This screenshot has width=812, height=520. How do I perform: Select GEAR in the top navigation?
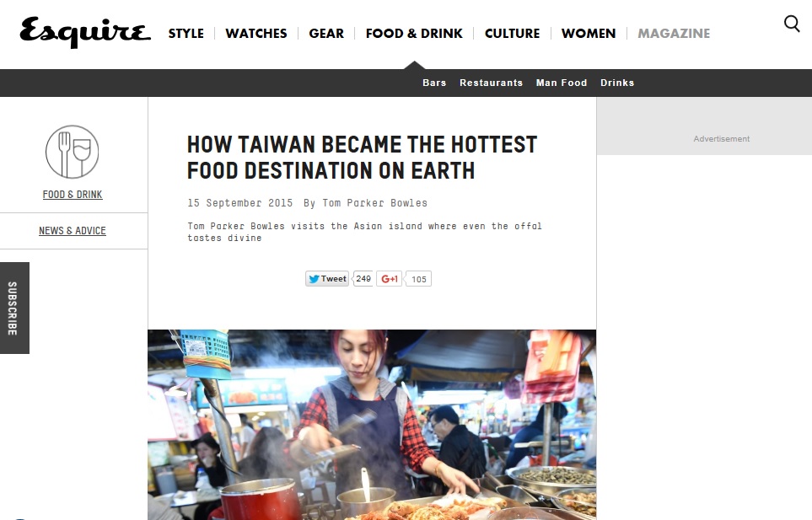(326, 34)
